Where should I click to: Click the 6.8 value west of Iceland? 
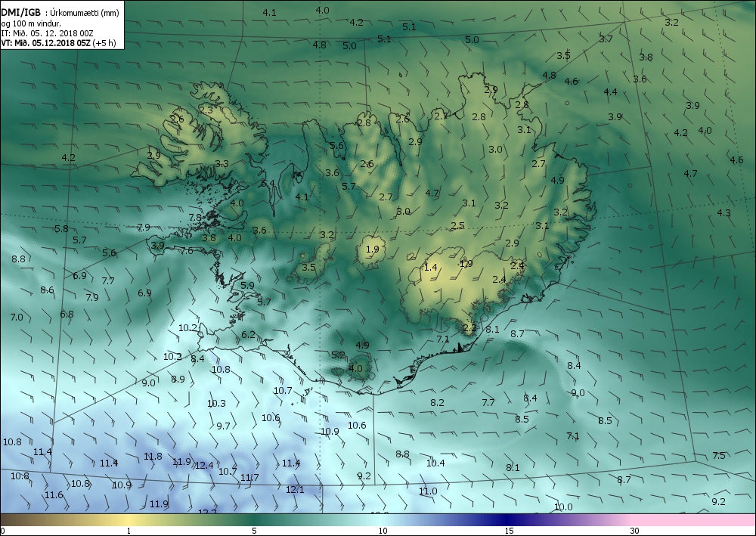coord(67,314)
